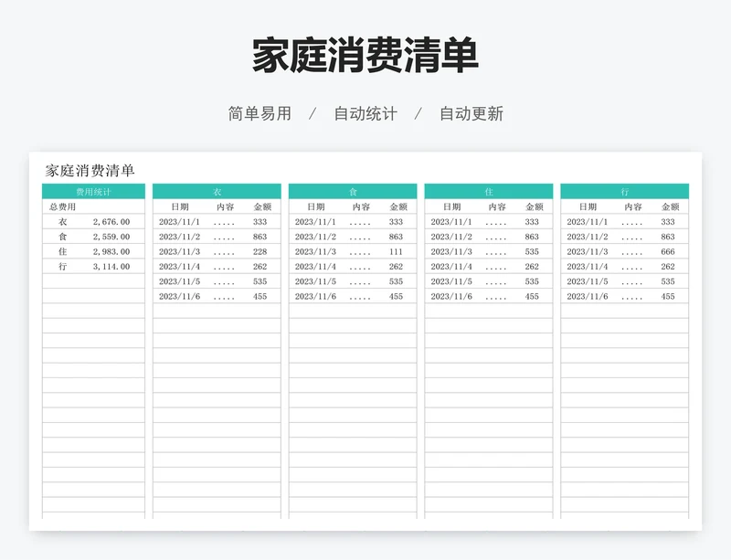Select the 2,676.00 total value
The height and width of the screenshot is (560, 731).
click(x=111, y=222)
